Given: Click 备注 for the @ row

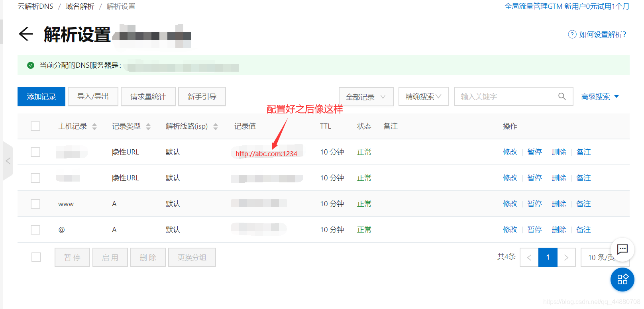Looking at the screenshot, I should [583, 230].
